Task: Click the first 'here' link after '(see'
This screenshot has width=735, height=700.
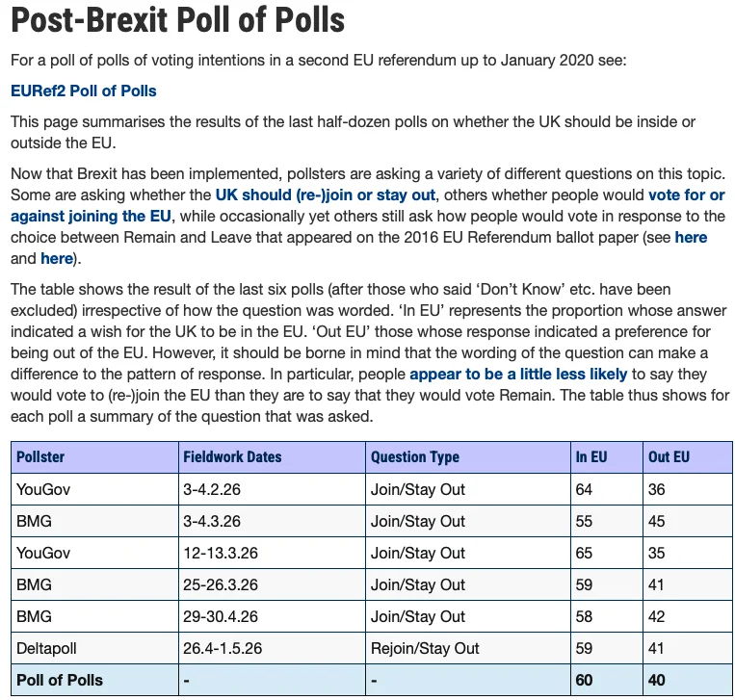Action: coord(691,237)
